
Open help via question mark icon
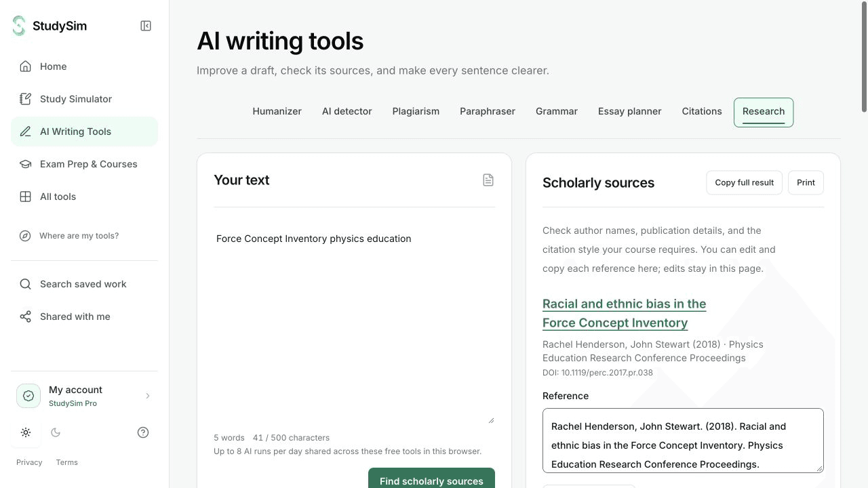click(143, 432)
